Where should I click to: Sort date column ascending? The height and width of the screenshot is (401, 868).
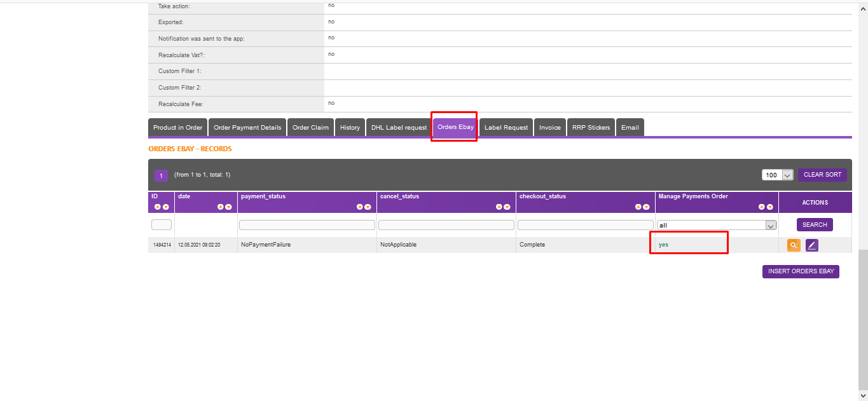click(221, 207)
